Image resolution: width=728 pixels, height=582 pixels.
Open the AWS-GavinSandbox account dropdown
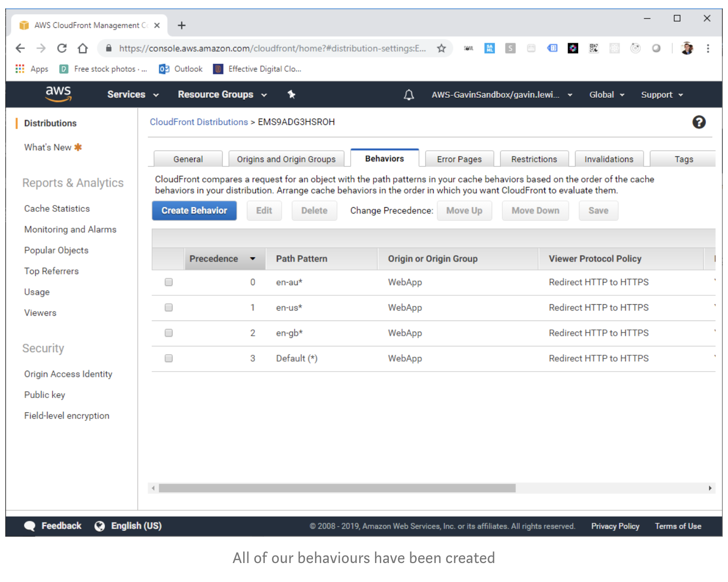coord(502,95)
